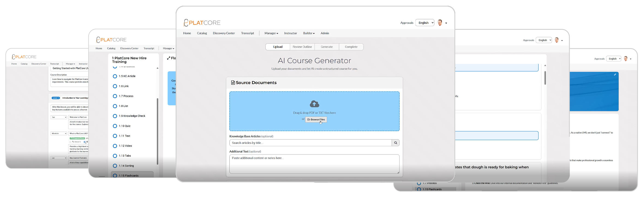Select the 1.7 Process circle in New Hire Training
The width and height of the screenshot is (644, 199).
[115, 96]
